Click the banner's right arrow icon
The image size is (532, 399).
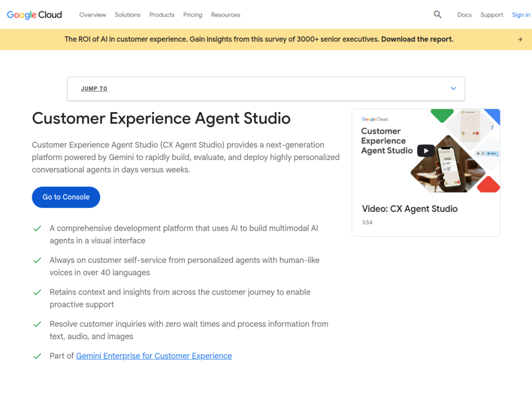point(520,39)
